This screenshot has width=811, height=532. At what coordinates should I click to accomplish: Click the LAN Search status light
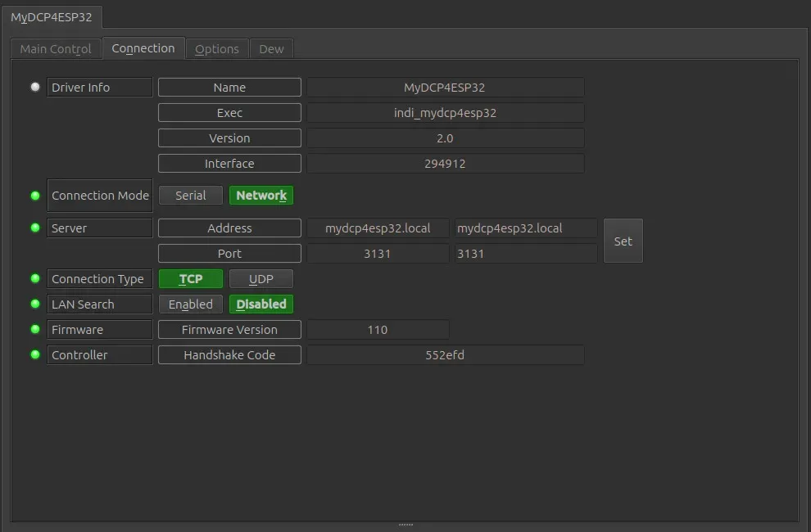[35, 304]
